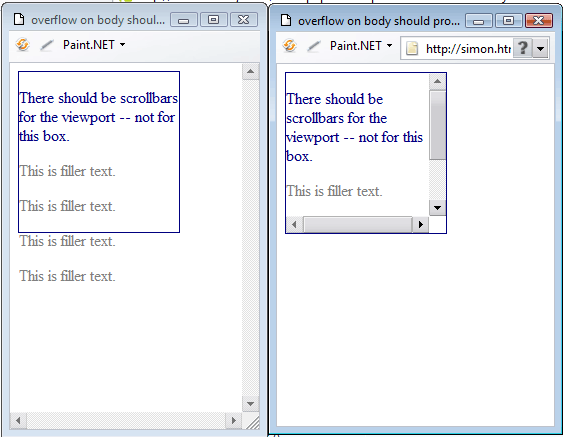Click page icon in left window title

(19, 19)
